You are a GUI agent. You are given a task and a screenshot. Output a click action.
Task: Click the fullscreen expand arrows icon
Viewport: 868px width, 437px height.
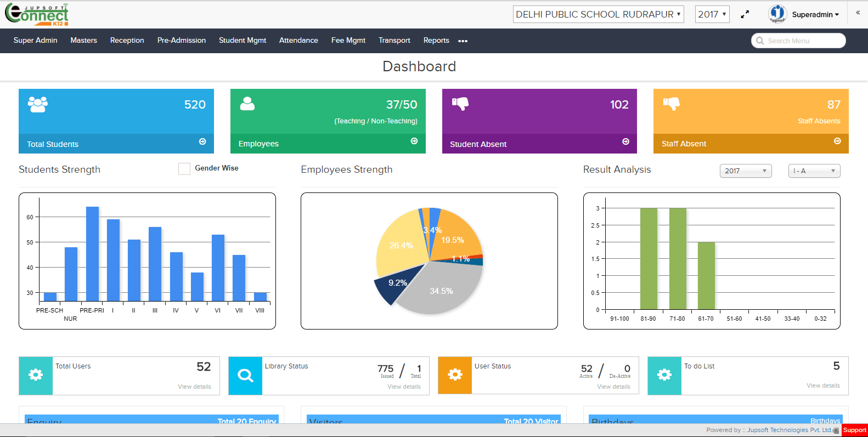(745, 15)
